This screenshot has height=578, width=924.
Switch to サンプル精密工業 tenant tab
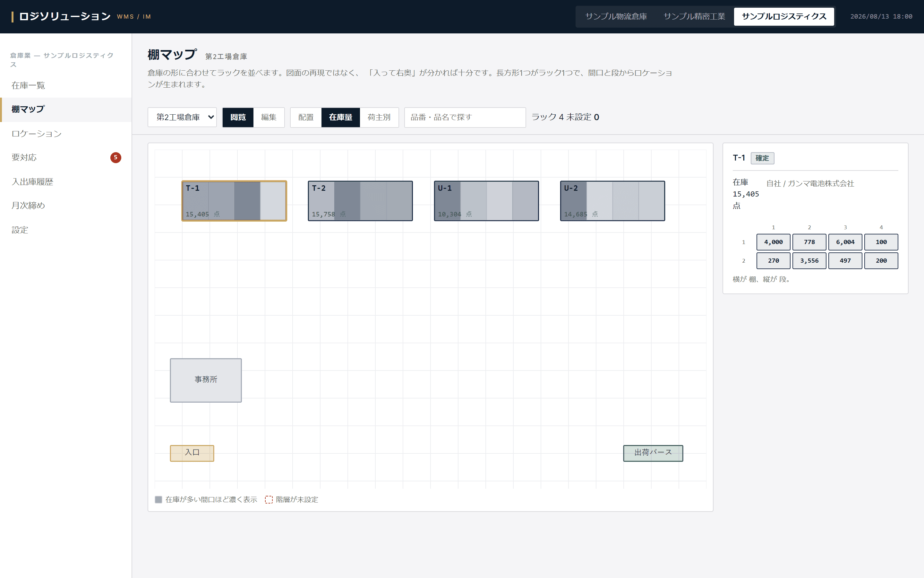coord(694,16)
